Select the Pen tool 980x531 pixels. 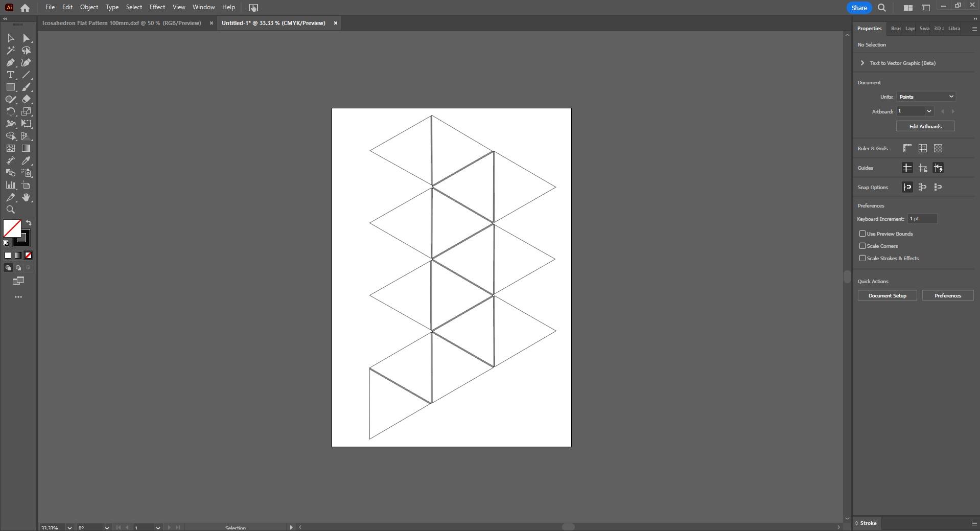[x=10, y=63]
